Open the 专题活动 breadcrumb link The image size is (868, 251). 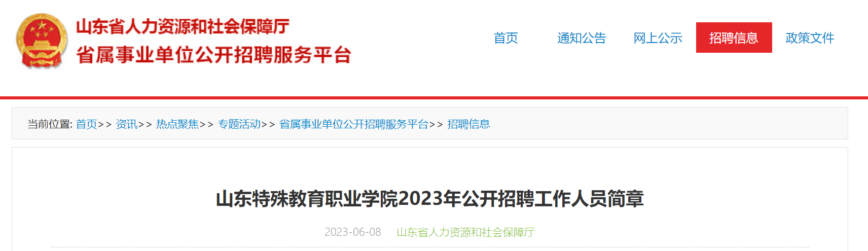[x=239, y=124]
